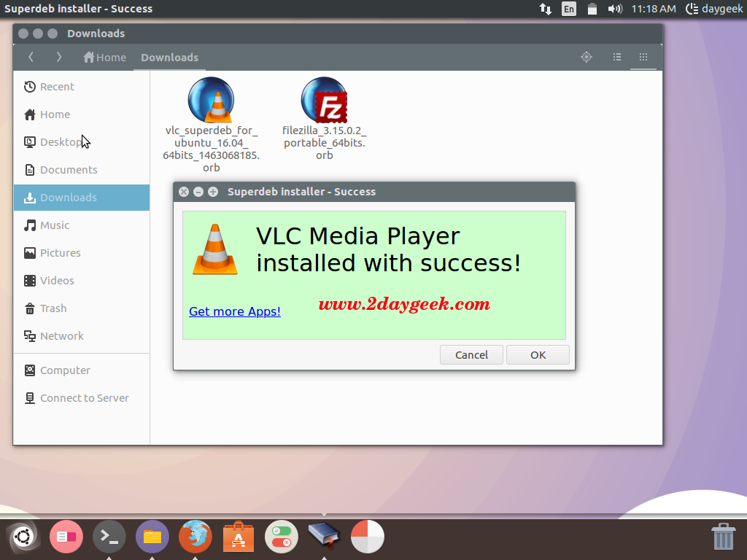This screenshot has height=560, width=747.
Task: Click Connect to Server in sidebar
Action: tap(82, 397)
